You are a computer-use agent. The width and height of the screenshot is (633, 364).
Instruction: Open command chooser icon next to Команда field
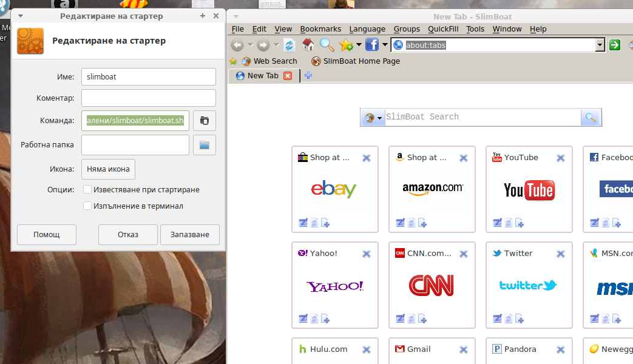205,121
